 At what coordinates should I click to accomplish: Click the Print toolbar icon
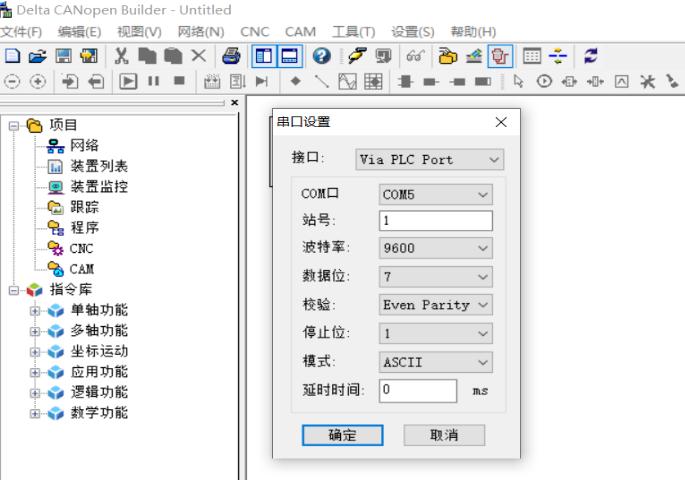tap(231, 56)
